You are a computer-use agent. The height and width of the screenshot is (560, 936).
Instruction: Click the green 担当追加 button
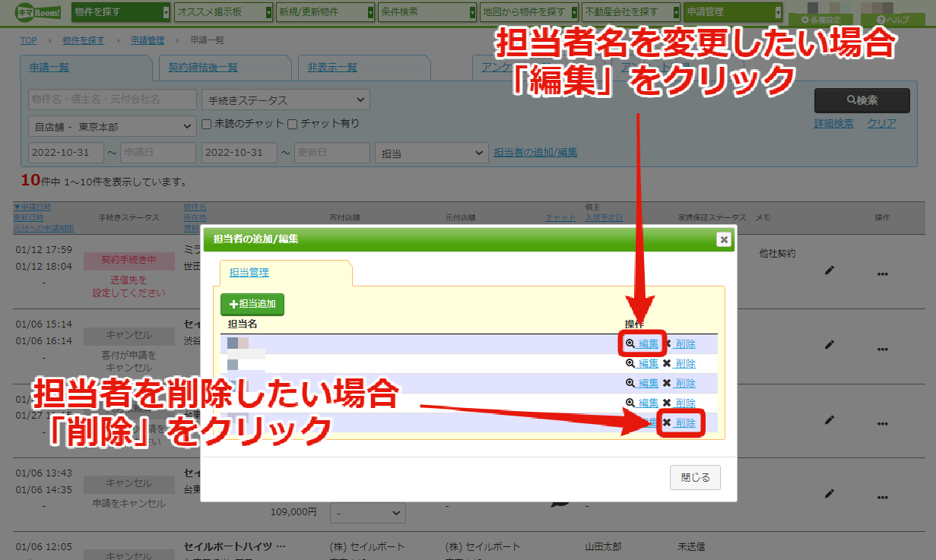pos(252,304)
